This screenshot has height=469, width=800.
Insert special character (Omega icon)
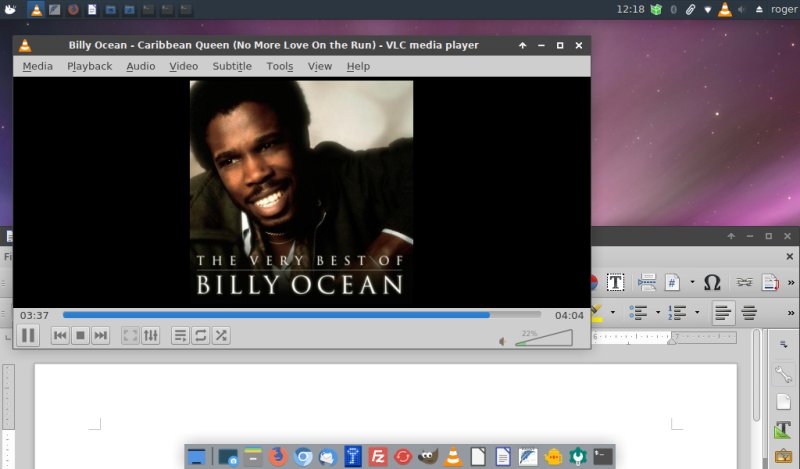click(x=712, y=283)
